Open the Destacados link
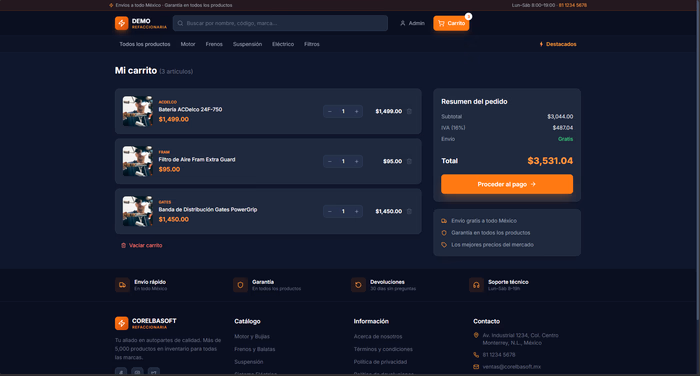The height and width of the screenshot is (376, 700). pos(558,44)
